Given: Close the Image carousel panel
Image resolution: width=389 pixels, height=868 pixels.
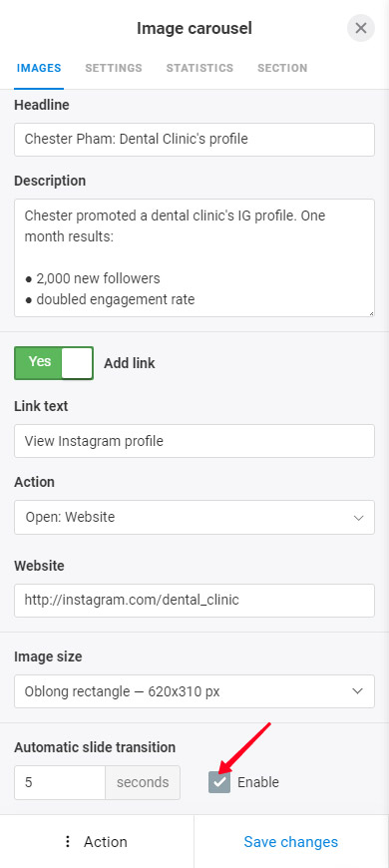Looking at the screenshot, I should pos(361,28).
